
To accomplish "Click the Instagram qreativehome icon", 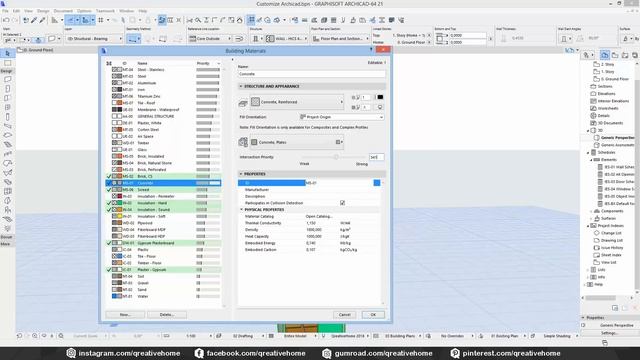I will click(x=71, y=353).
